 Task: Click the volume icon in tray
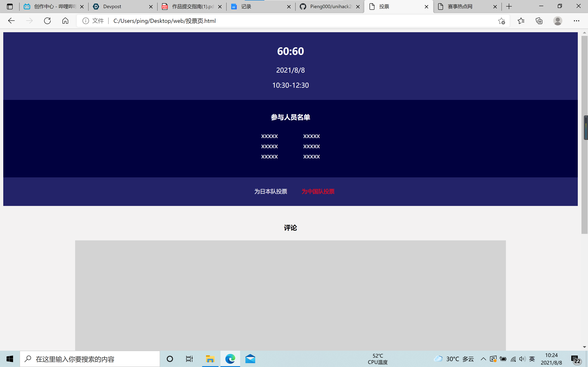pyautogui.click(x=522, y=359)
